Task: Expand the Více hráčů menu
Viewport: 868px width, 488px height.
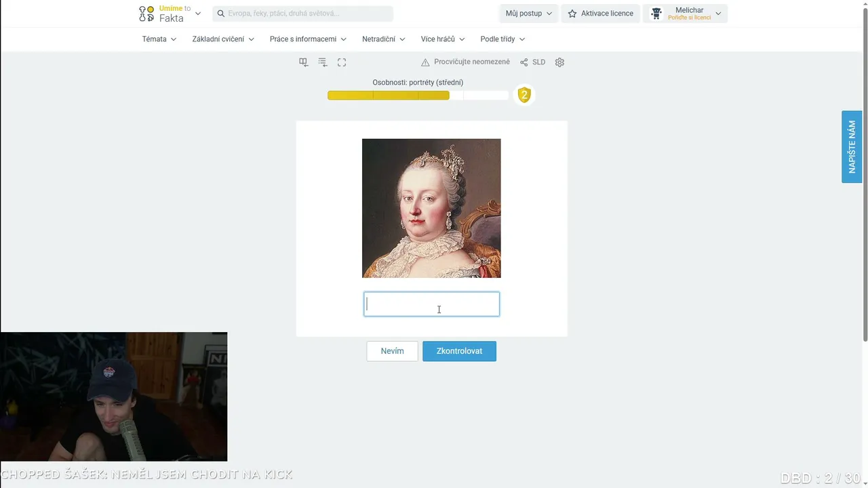Action: click(x=443, y=39)
